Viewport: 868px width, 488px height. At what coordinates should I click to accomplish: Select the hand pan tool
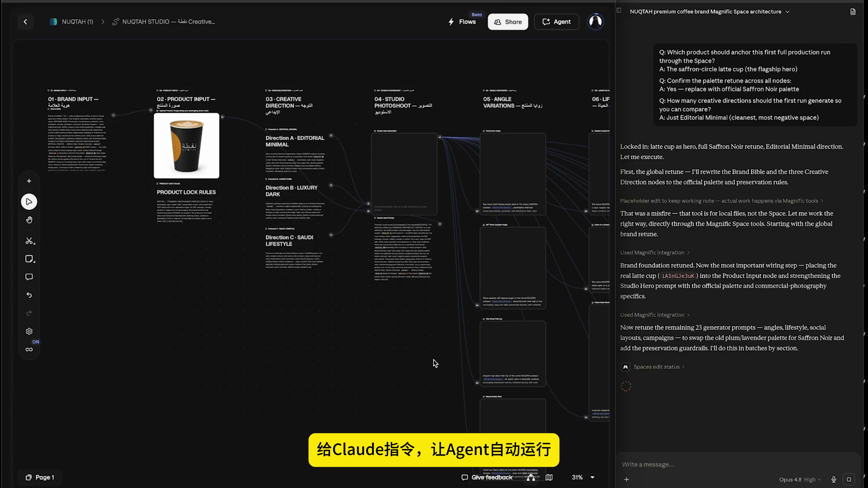tap(29, 220)
